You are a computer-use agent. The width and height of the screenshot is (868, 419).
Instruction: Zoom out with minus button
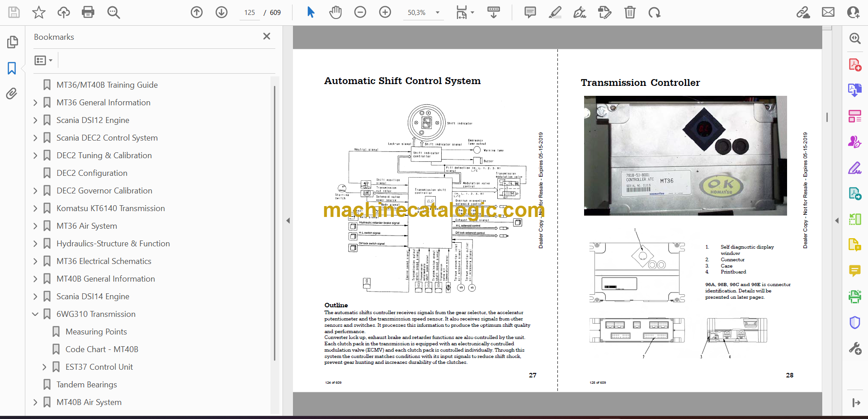(x=360, y=12)
